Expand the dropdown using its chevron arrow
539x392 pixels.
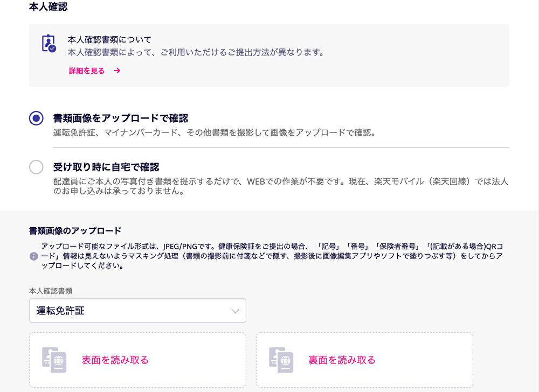pyautogui.click(x=235, y=311)
